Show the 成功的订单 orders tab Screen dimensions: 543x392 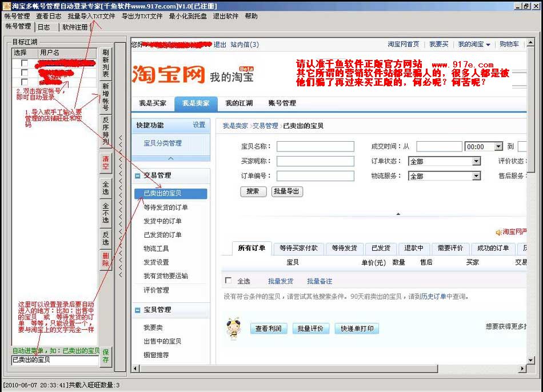(x=493, y=249)
